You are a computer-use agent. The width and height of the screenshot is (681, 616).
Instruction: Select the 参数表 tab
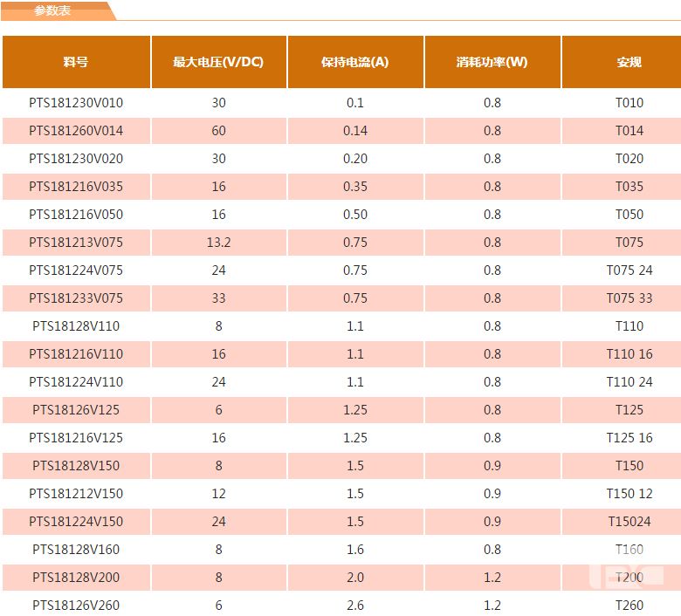[54, 10]
